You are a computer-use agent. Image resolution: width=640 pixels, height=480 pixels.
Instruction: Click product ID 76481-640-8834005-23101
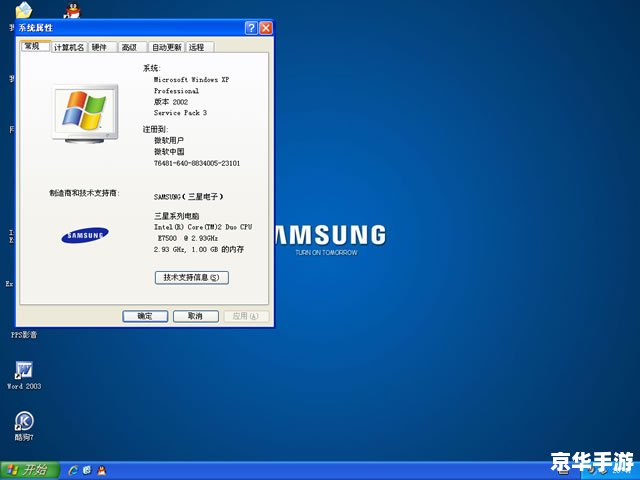[197, 163]
